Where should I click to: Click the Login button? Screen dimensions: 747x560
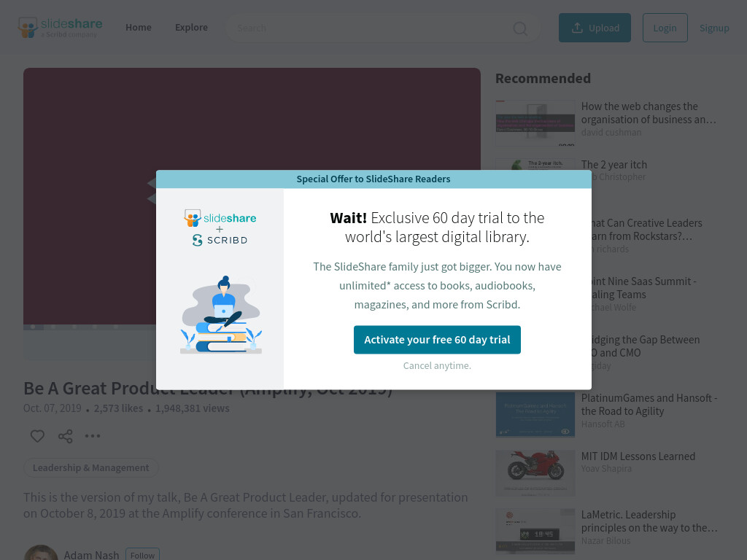[x=665, y=28]
